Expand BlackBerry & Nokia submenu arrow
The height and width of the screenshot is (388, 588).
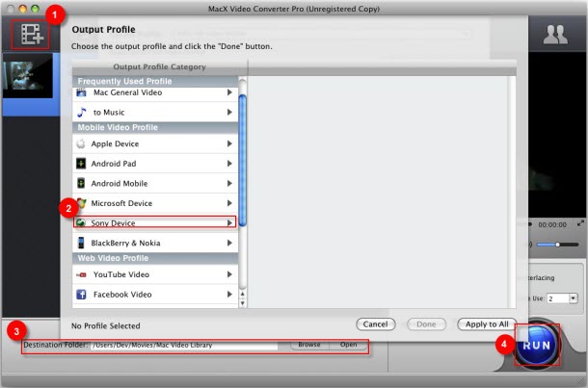[229, 243]
